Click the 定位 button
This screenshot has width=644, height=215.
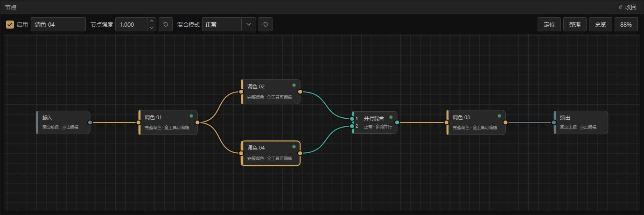coord(549,24)
